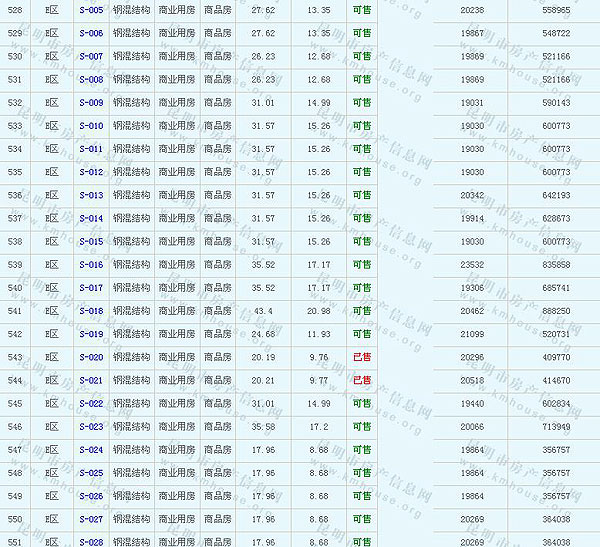The image size is (600, 547).
Task: Click the S-006 unit number link
Action: (90, 33)
